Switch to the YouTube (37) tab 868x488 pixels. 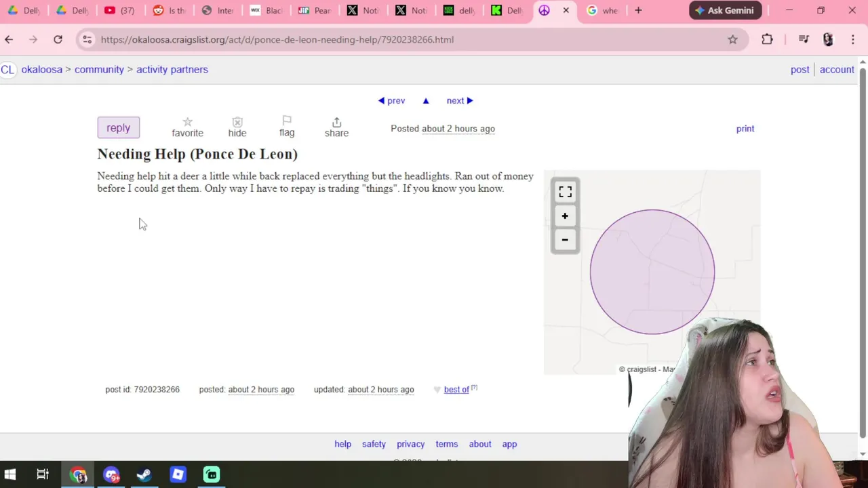[x=119, y=10]
